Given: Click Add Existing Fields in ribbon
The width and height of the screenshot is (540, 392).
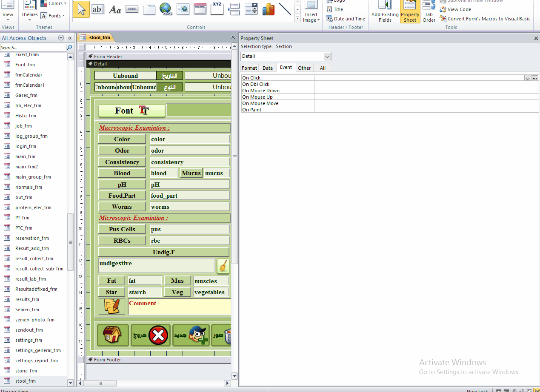Looking at the screenshot, I should click(x=385, y=11).
